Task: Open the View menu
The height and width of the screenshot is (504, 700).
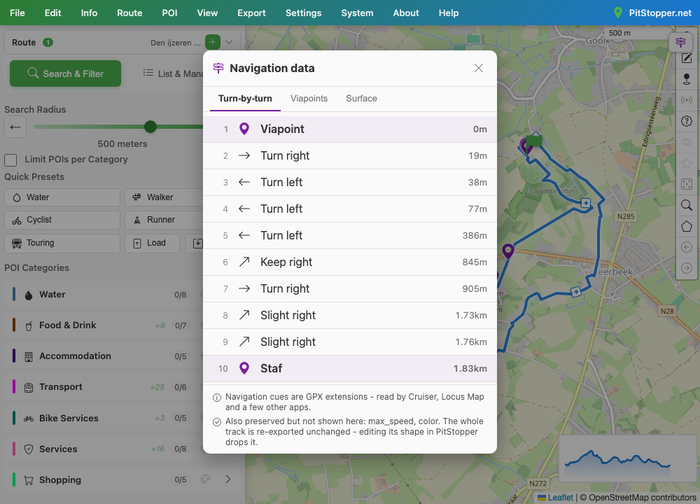Action: coord(208,13)
